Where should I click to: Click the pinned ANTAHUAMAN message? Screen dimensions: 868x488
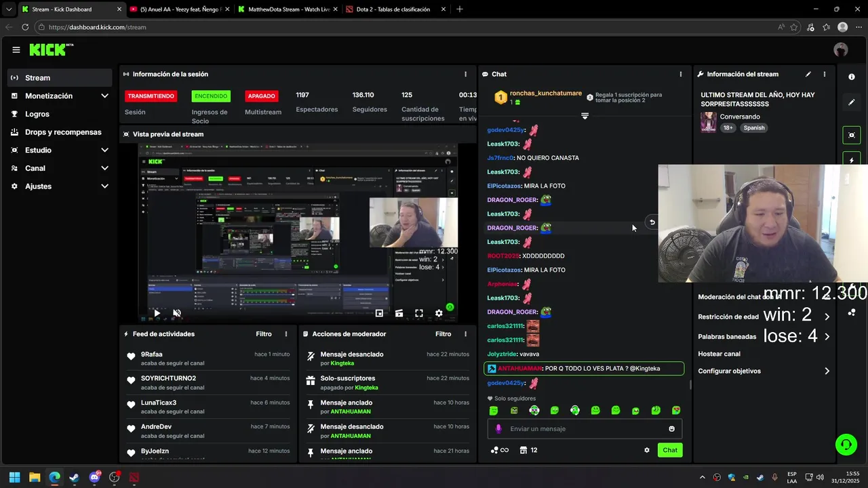pyautogui.click(x=584, y=369)
